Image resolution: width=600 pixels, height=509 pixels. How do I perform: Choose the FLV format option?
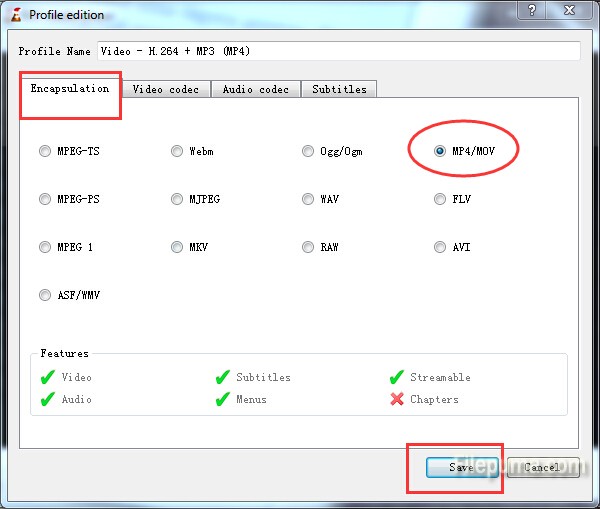tap(440, 199)
